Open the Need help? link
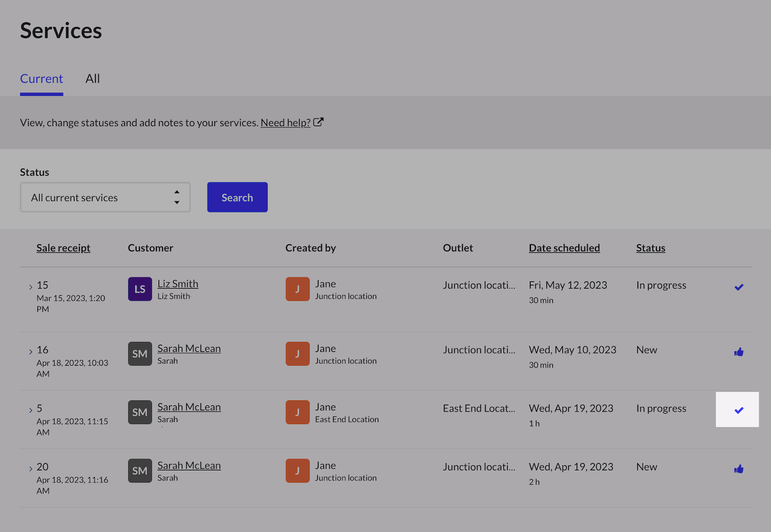Image resolution: width=771 pixels, height=532 pixels. click(285, 123)
